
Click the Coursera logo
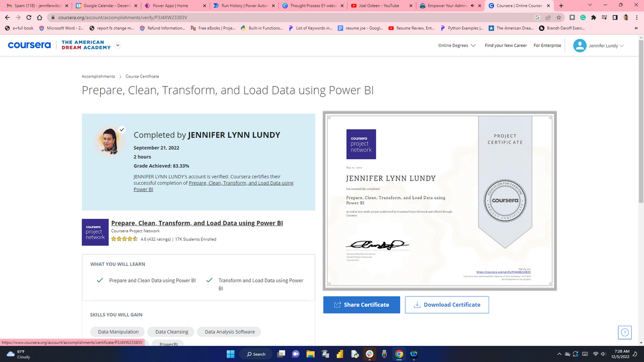coord(29,45)
